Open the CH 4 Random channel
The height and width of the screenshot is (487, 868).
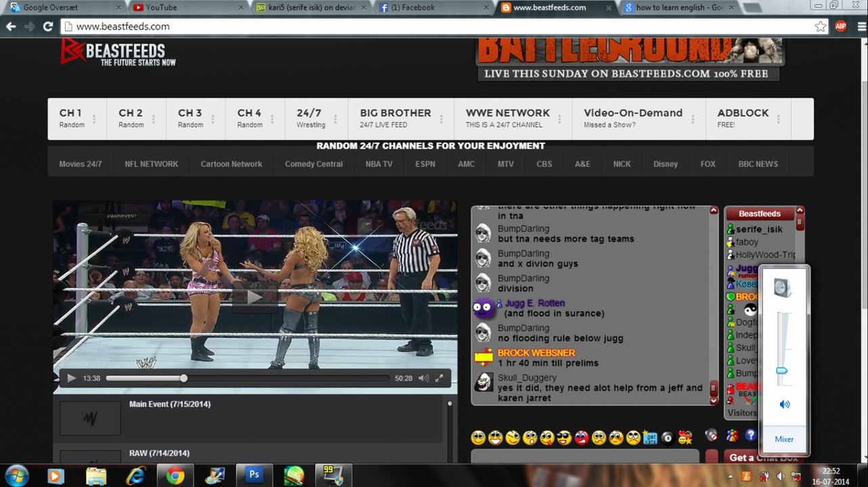click(255, 118)
